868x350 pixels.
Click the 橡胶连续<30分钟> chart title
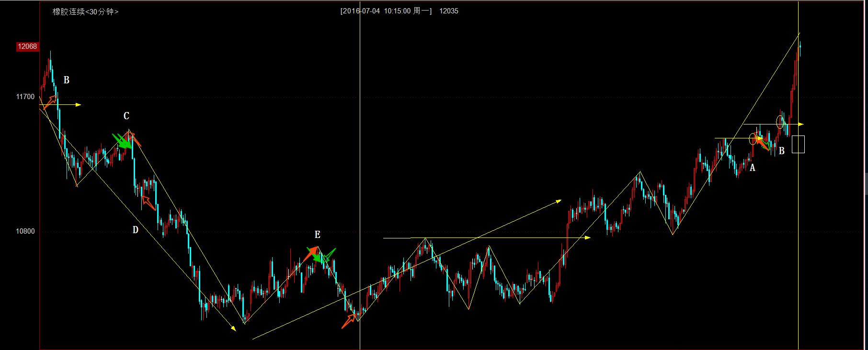(85, 11)
